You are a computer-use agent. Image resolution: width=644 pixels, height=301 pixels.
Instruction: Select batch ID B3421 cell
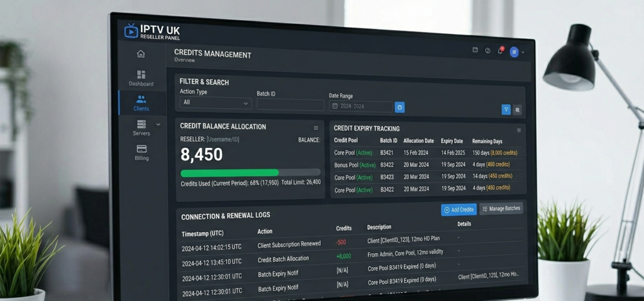coord(387,152)
